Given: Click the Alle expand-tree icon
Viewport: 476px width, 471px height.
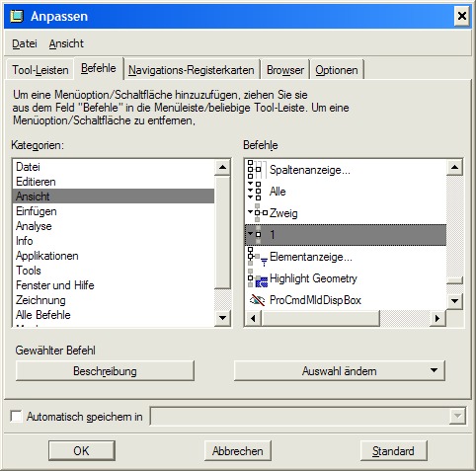Looking at the screenshot, I should 255,191.
